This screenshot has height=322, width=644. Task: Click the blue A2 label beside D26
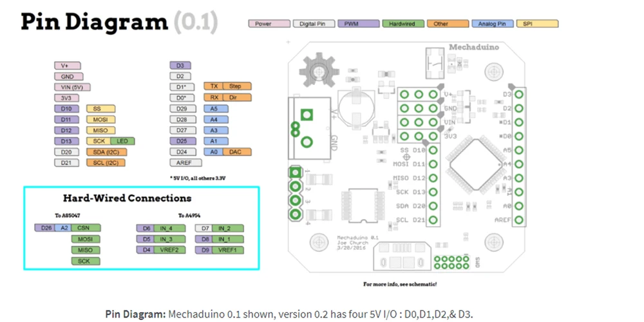63,228
